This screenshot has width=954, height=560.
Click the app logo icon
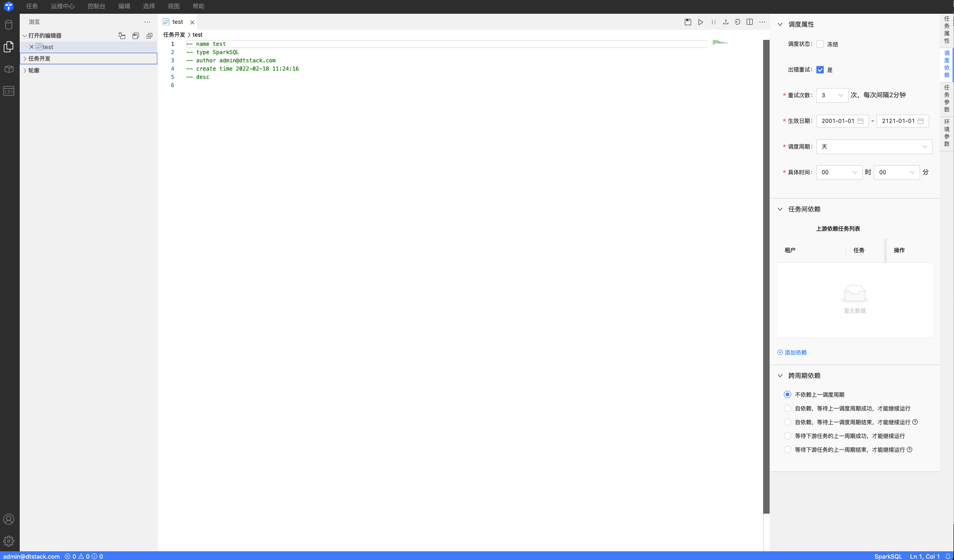(x=9, y=6)
